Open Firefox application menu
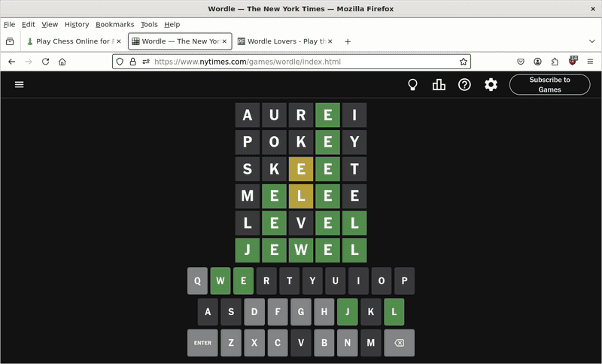 tap(590, 62)
